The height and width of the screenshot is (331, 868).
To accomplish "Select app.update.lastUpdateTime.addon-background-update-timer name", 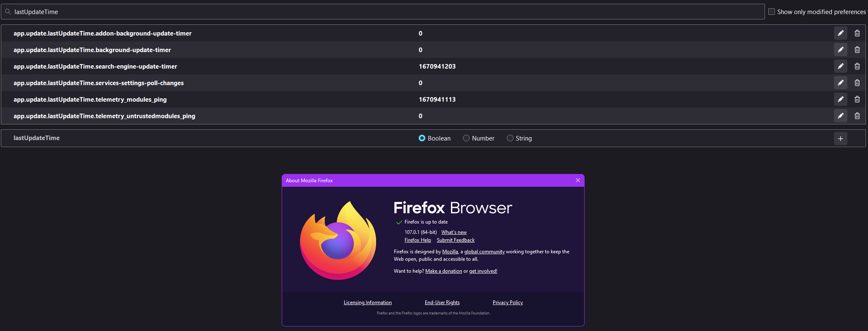I will point(103,33).
